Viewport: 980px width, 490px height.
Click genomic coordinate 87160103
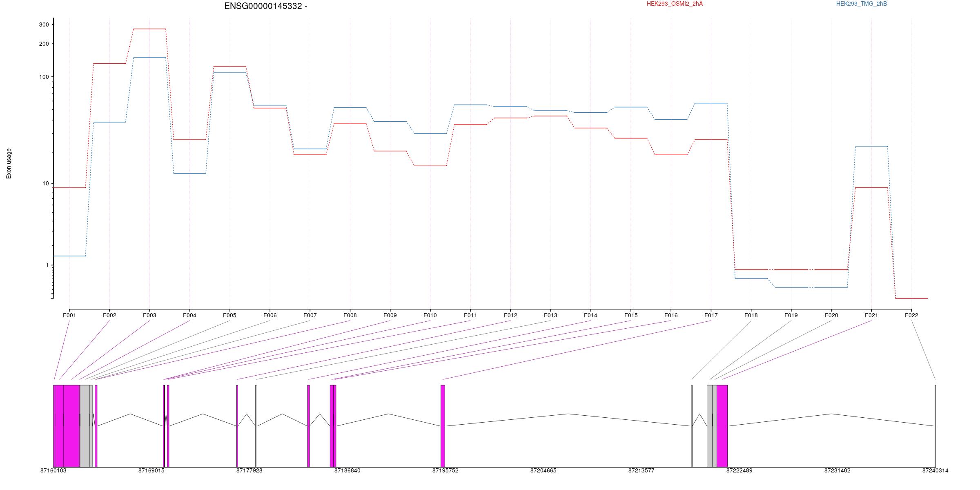coord(53,470)
